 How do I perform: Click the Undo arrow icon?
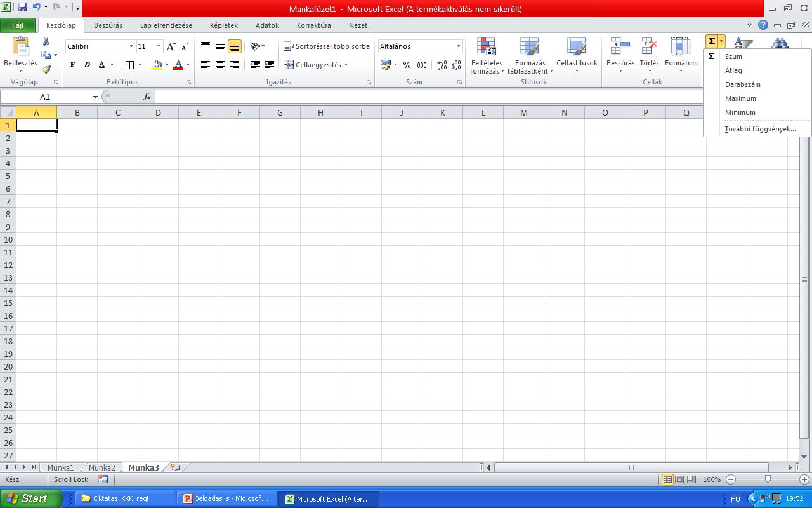[x=36, y=8]
